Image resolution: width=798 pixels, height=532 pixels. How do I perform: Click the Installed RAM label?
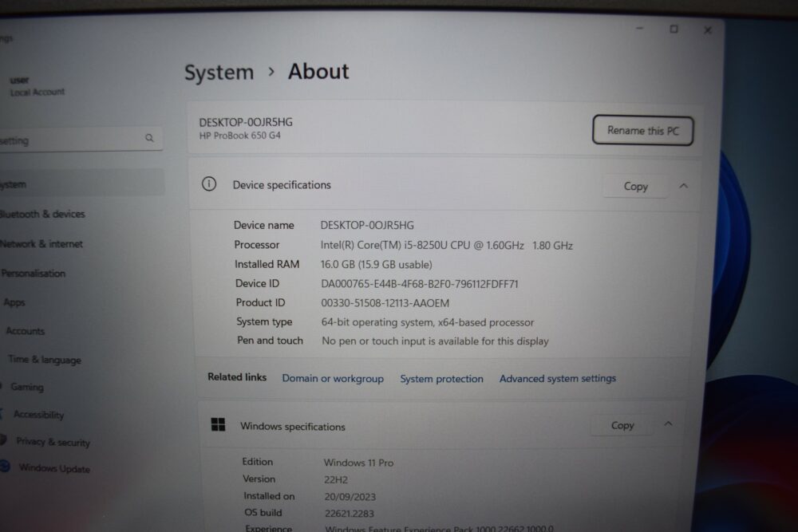click(x=267, y=264)
